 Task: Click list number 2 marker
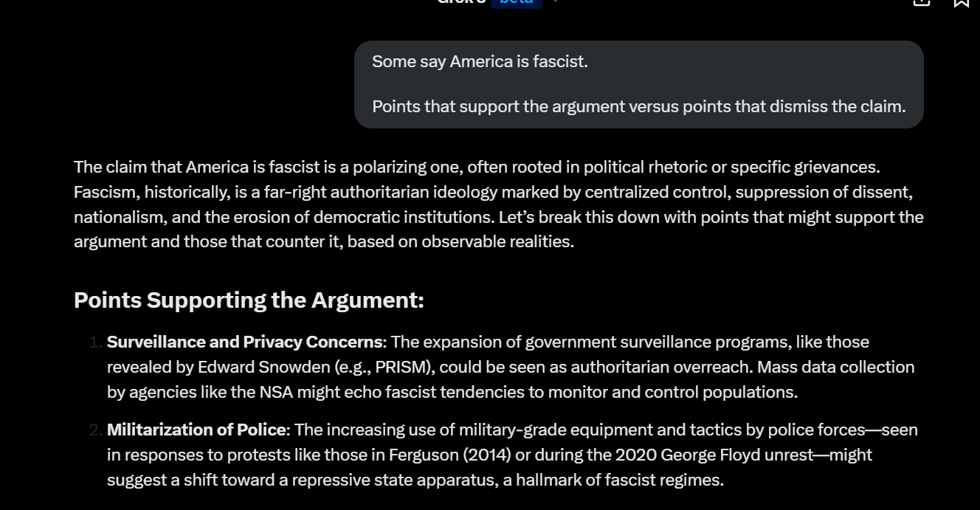pyautogui.click(x=95, y=430)
